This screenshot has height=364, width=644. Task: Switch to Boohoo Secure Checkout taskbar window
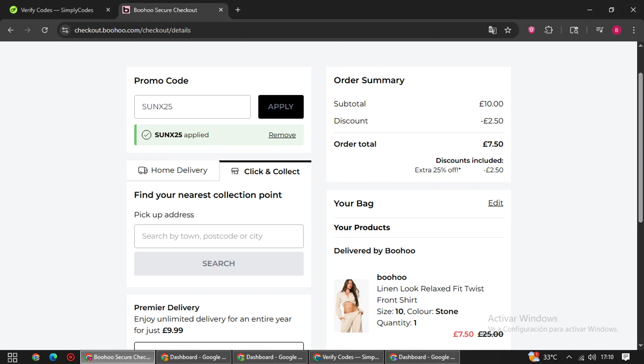[x=118, y=357]
